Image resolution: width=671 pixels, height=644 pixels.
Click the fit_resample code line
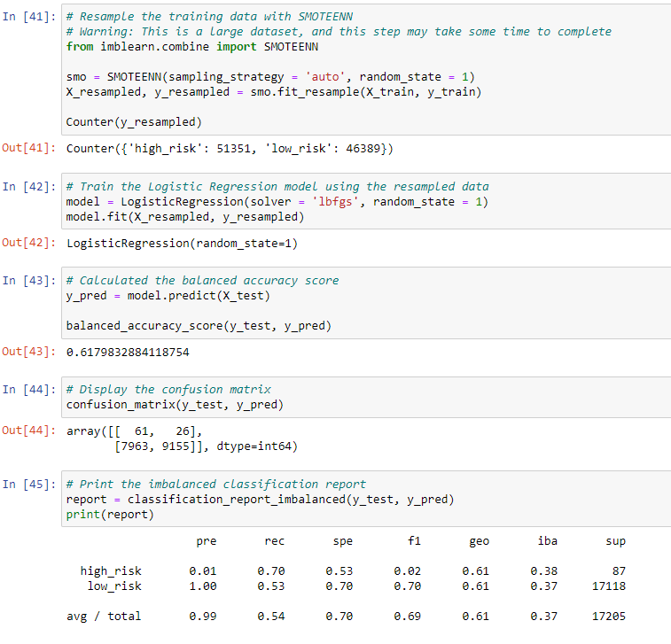[274, 92]
